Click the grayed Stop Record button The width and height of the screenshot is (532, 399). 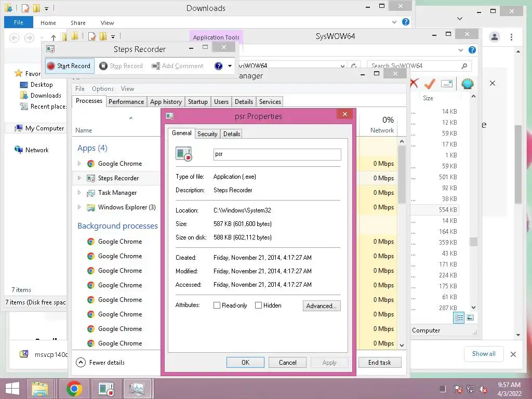pyautogui.click(x=121, y=66)
